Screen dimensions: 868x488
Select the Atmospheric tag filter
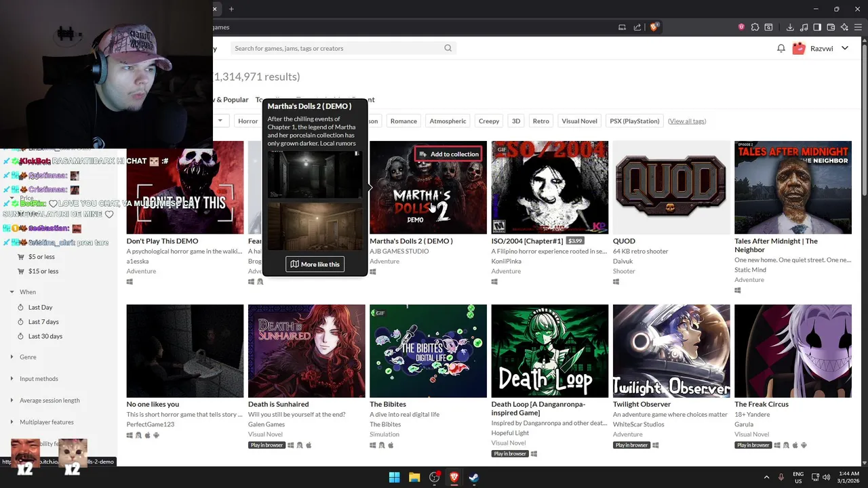tap(448, 121)
